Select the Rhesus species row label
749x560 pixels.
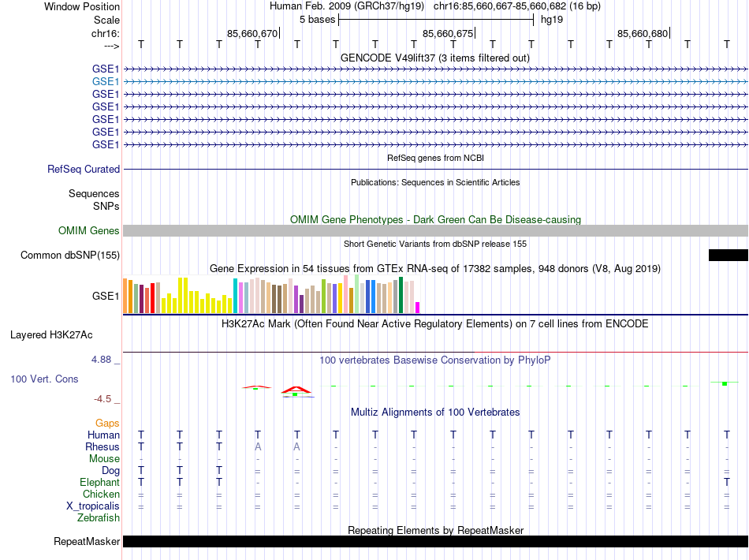pos(102,446)
